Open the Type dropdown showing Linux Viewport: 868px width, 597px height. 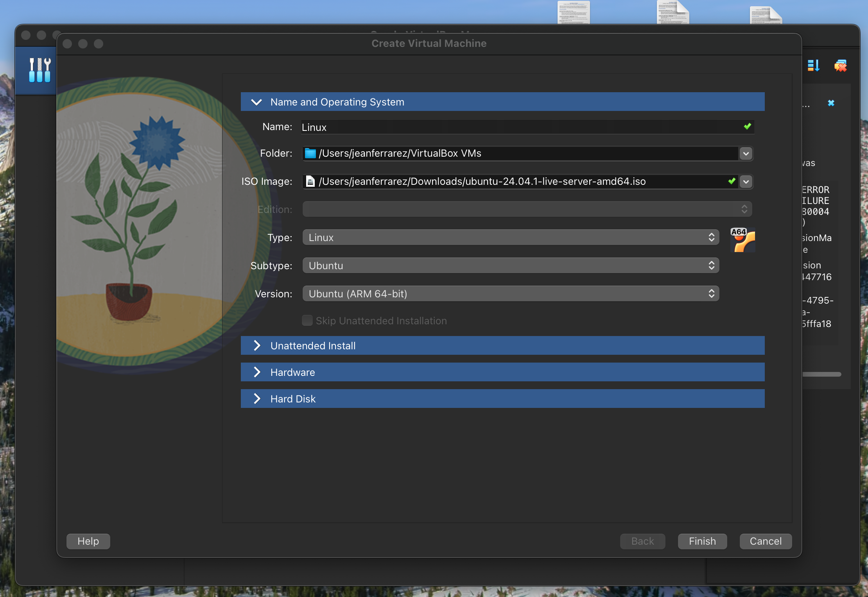511,238
